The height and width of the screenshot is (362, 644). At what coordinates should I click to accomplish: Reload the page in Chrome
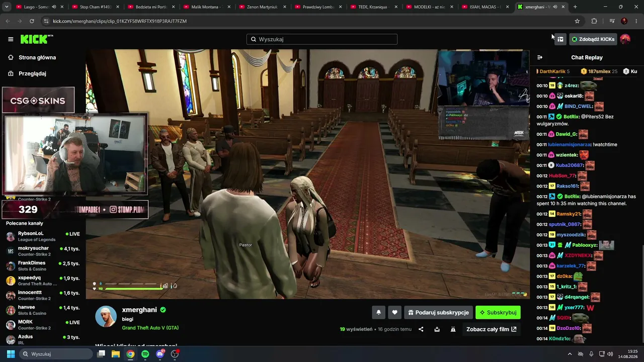point(32,21)
